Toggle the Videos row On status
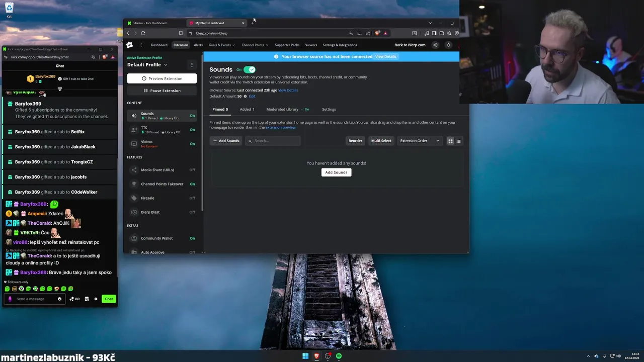 (x=192, y=144)
